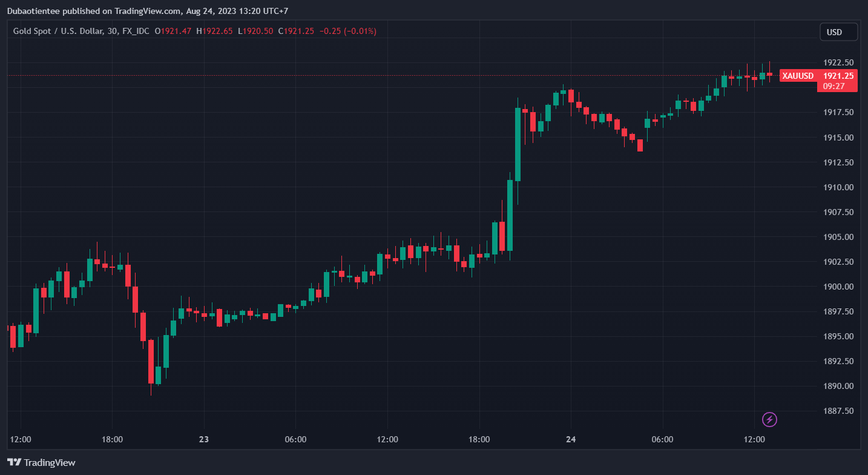Select date label 23 on time axis

[x=204, y=439]
